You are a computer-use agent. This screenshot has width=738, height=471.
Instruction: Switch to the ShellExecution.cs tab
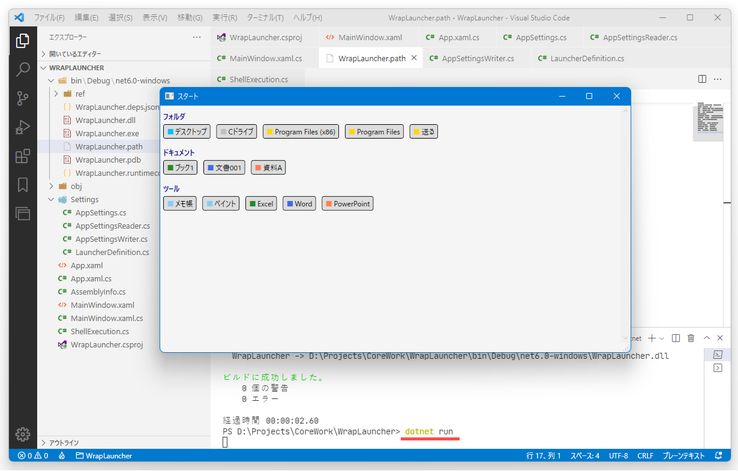[258, 79]
